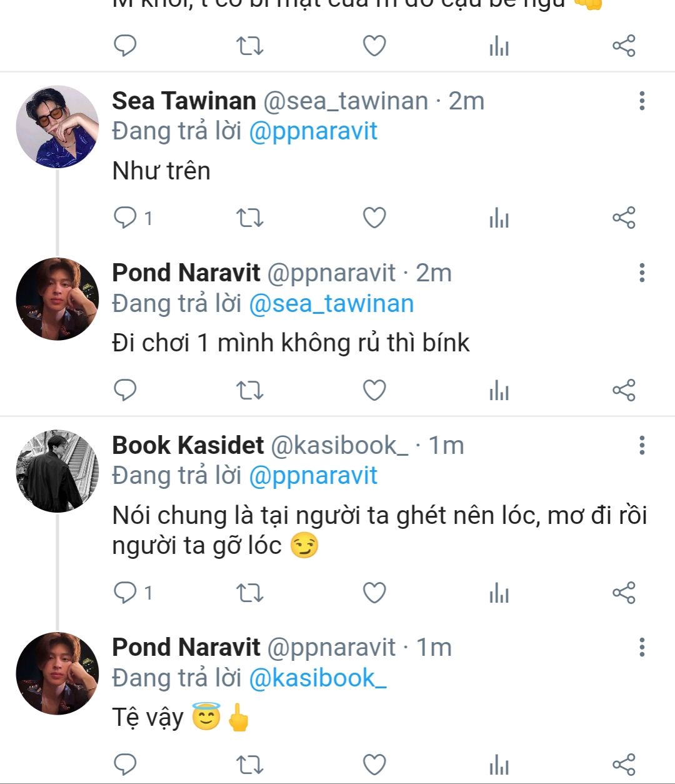
Task: Share Sea Tawinan's "Như trên" tweet
Action: (x=624, y=218)
